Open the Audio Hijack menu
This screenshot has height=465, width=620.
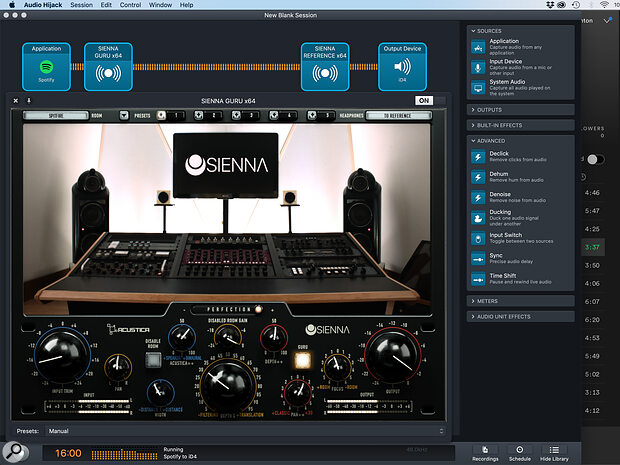pos(43,5)
